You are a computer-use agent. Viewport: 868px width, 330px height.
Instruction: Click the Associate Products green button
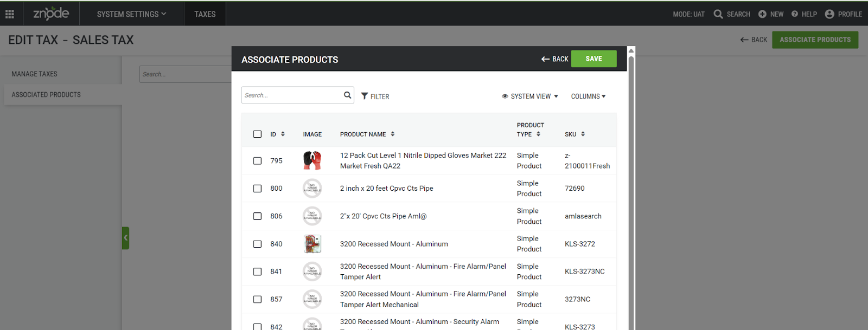click(x=815, y=40)
